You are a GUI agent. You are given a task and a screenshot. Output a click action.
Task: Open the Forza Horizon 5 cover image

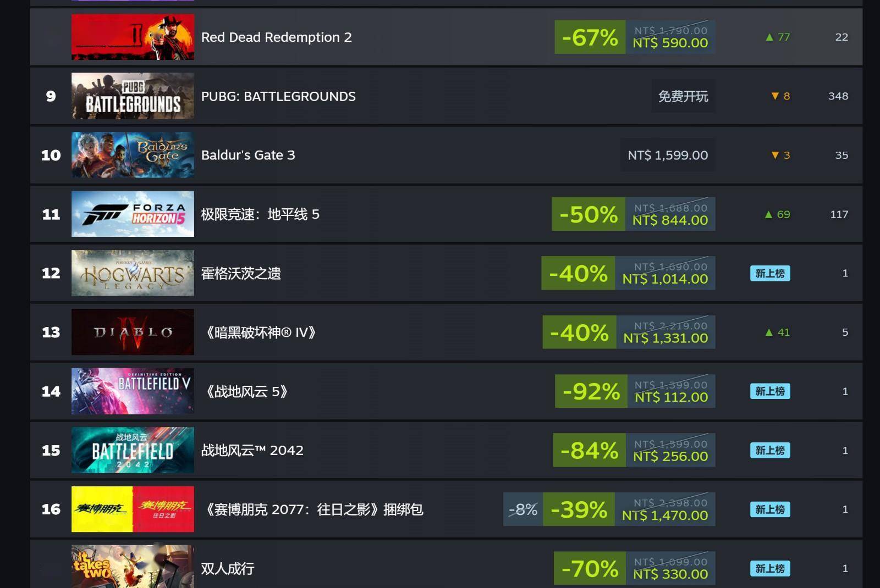click(133, 214)
